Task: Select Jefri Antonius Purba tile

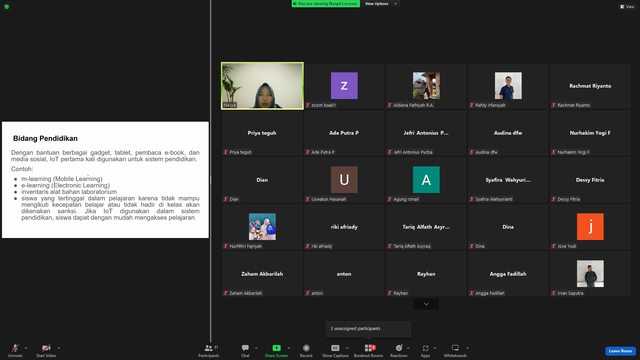Action: coord(426,133)
